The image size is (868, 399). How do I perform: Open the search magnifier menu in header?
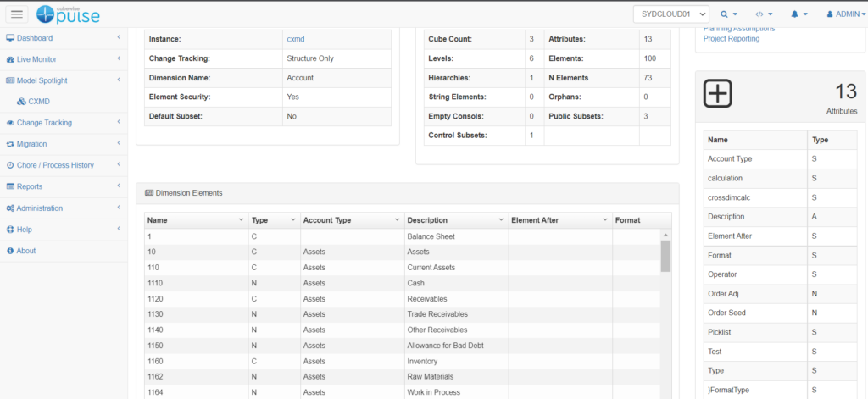click(x=728, y=14)
